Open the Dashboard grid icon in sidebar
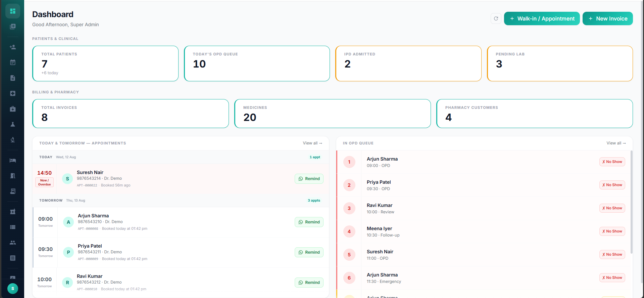 (13, 11)
